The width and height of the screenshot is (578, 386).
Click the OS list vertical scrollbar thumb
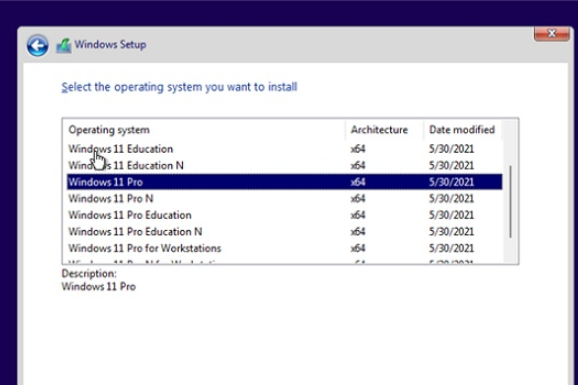(511, 202)
